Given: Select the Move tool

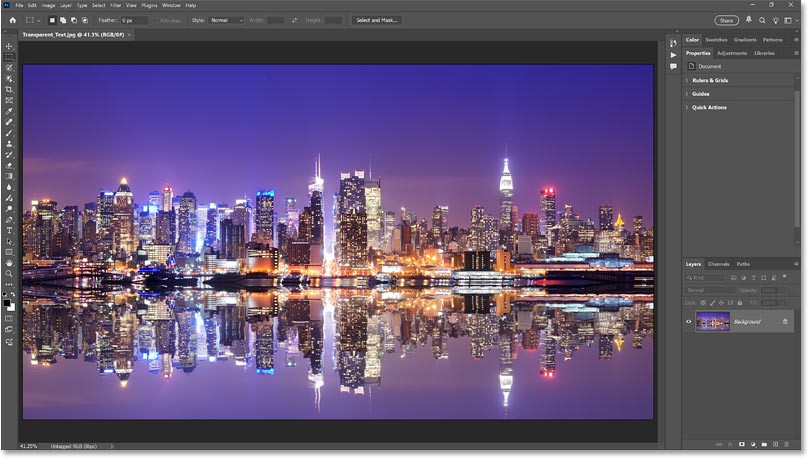Looking at the screenshot, I should [10, 46].
